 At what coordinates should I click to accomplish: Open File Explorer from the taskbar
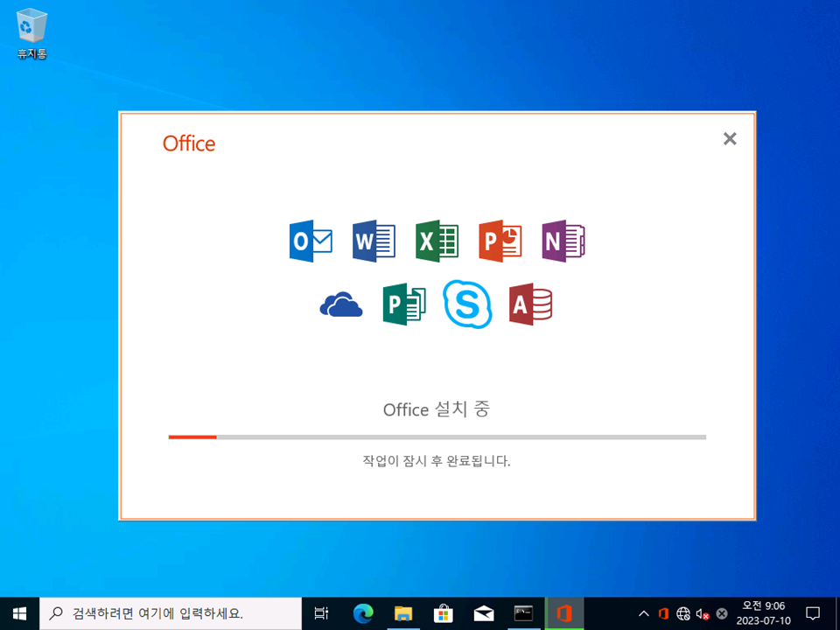(x=403, y=613)
